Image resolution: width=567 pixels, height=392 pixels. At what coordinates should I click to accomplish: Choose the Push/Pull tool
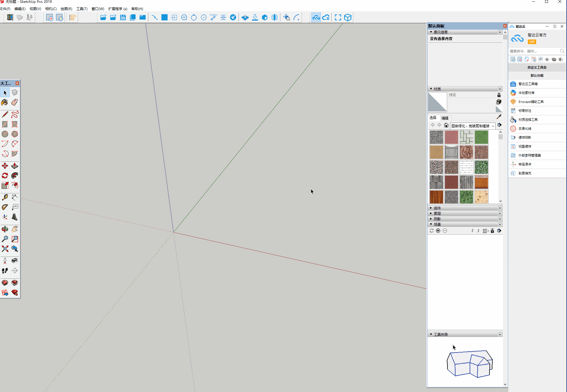[x=15, y=166]
